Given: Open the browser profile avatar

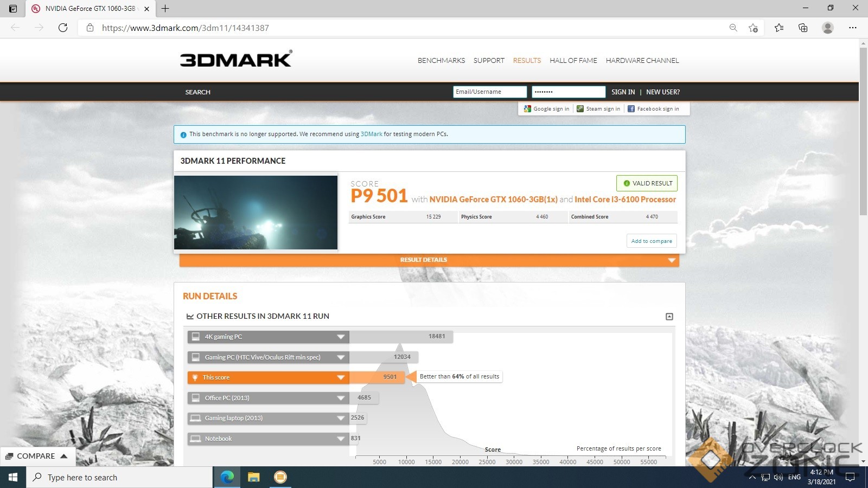Looking at the screenshot, I should 827,28.
